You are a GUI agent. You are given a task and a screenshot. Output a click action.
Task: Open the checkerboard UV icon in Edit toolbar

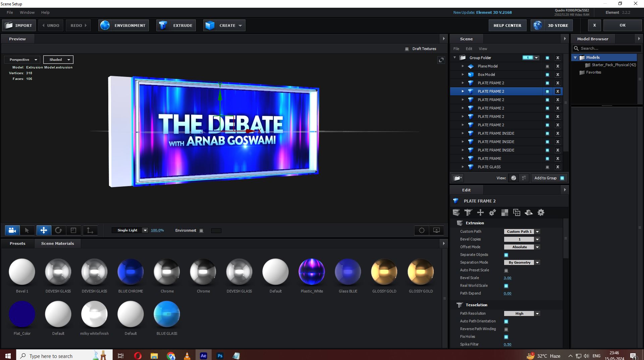tap(504, 213)
